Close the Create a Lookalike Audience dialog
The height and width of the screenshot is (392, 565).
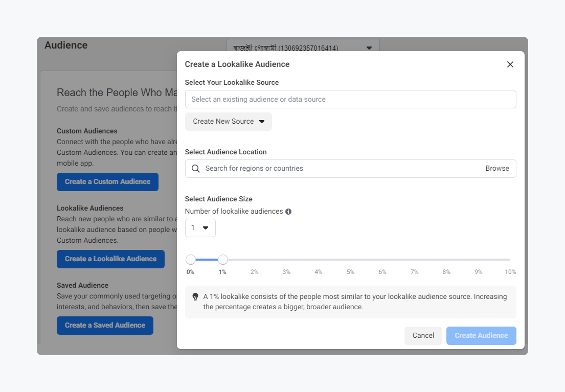[510, 64]
